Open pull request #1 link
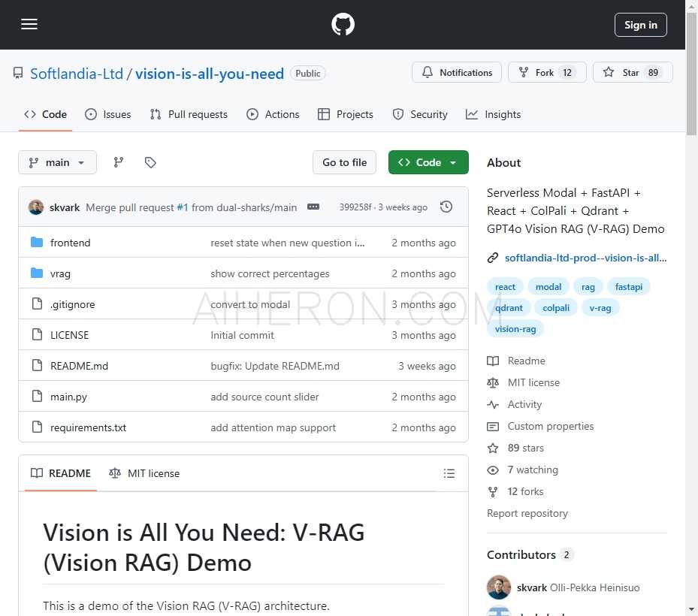The height and width of the screenshot is (616, 698). [183, 207]
